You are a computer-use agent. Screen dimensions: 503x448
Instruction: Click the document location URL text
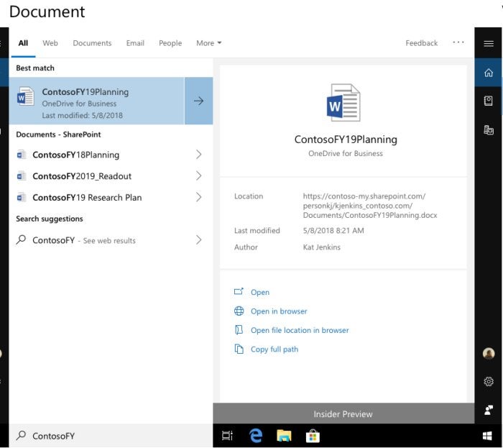(x=370, y=206)
